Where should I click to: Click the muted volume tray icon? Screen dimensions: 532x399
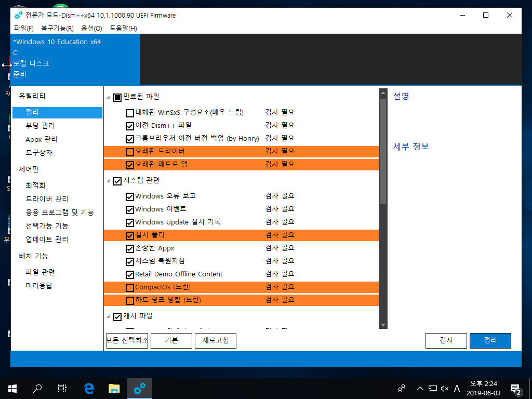(x=445, y=389)
